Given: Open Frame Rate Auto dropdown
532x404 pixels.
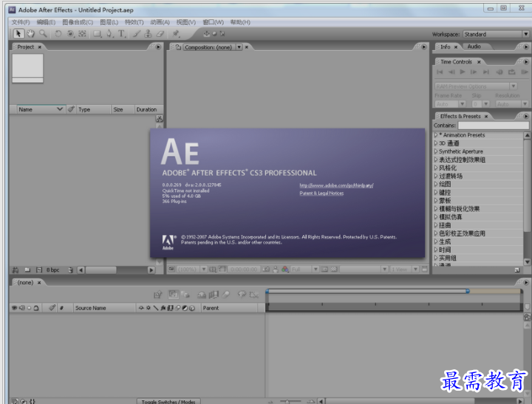Looking at the screenshot, I should click(x=450, y=104).
